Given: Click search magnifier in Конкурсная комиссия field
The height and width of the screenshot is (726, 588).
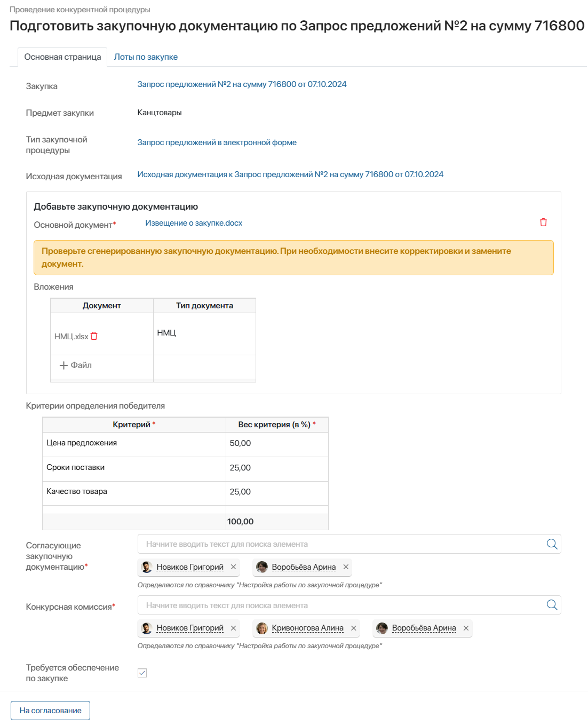Looking at the screenshot, I should coord(551,605).
